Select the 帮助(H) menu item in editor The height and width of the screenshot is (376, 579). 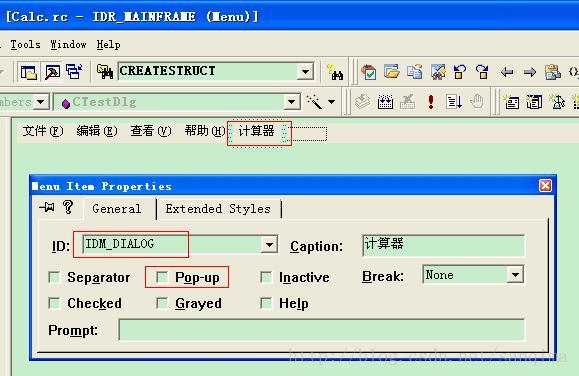tap(205, 131)
